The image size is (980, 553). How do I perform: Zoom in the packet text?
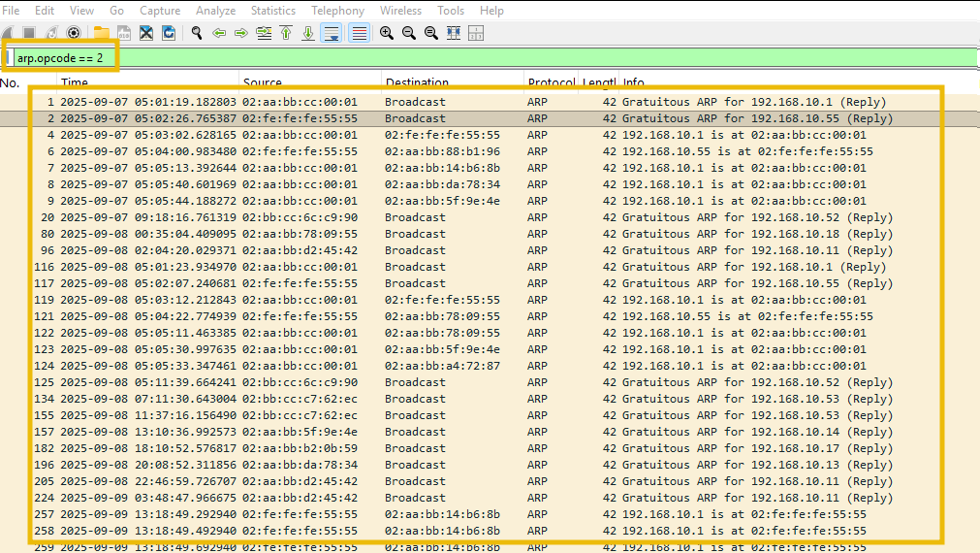[386, 33]
